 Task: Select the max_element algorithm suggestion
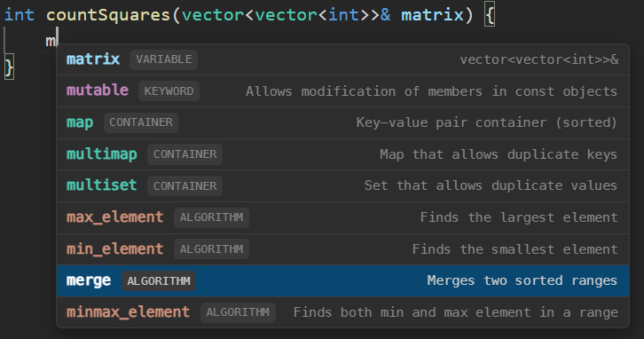click(342, 217)
